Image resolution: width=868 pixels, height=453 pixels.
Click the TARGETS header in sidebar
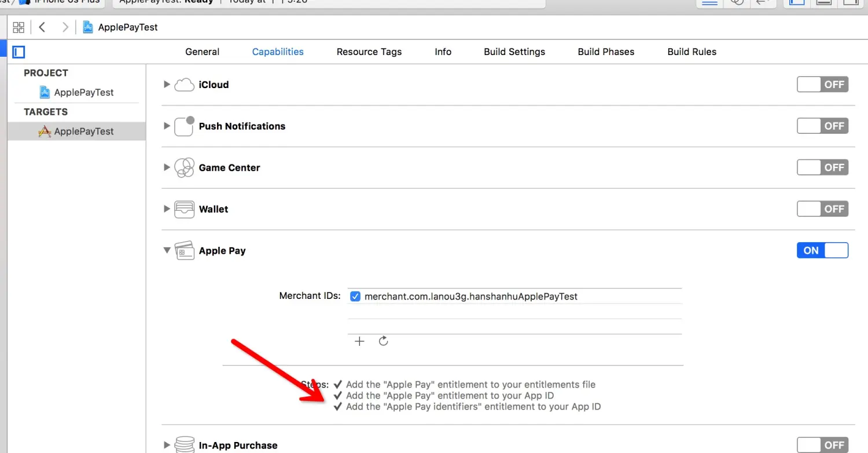pos(46,112)
